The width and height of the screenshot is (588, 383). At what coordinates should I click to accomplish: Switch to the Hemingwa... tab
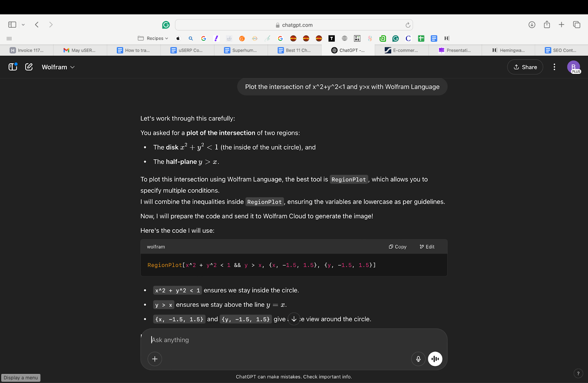tap(509, 50)
